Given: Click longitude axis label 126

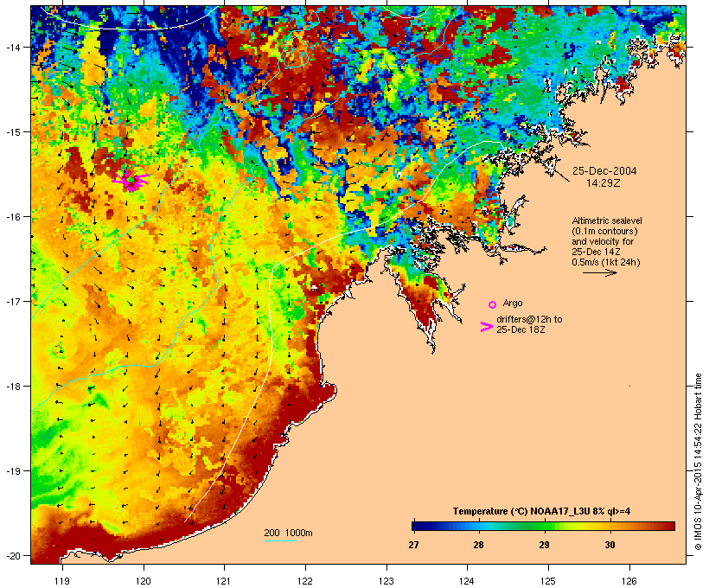Looking at the screenshot, I should coord(629,581).
